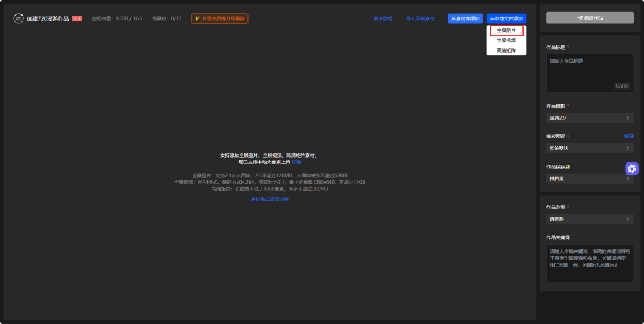This screenshot has width=644, height=324.
Task: Click the 720 circular logo icon
Action: 18,18
